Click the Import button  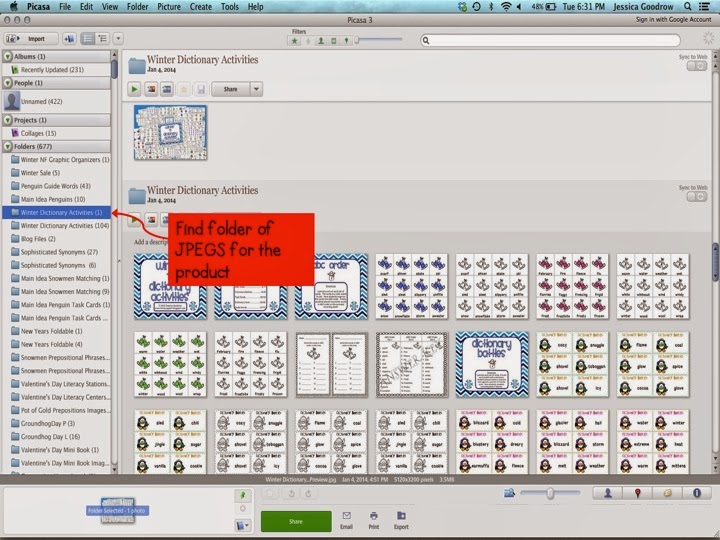tap(31, 39)
